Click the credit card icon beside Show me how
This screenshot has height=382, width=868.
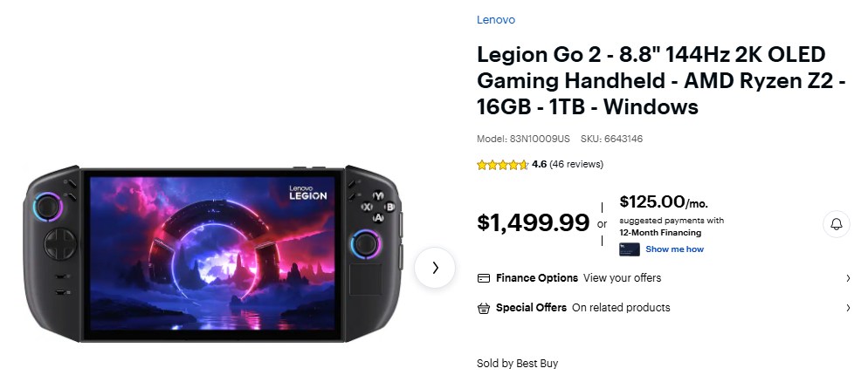tap(630, 249)
